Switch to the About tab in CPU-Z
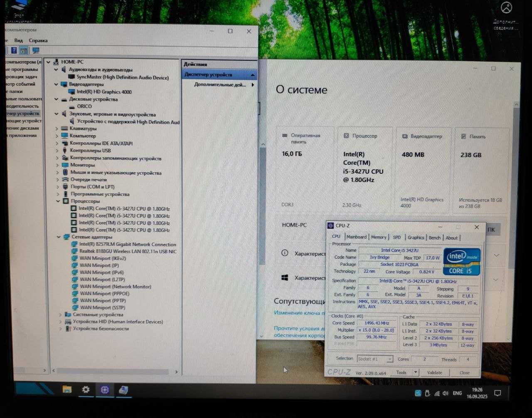 (x=451, y=238)
